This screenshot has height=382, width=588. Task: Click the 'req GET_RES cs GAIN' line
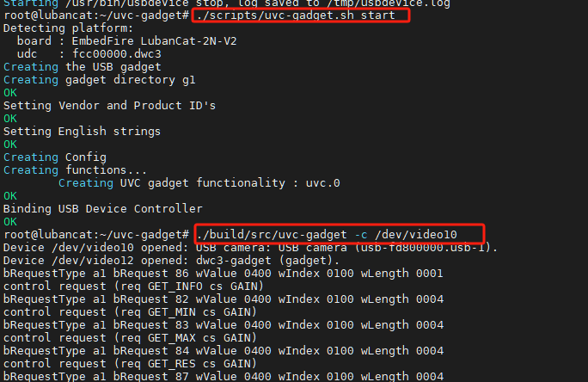(130, 364)
